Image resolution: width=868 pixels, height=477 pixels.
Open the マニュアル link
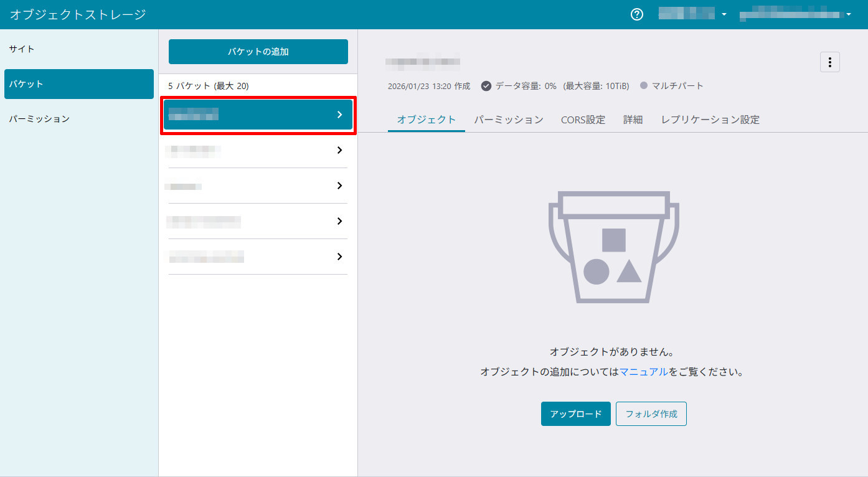tap(643, 372)
